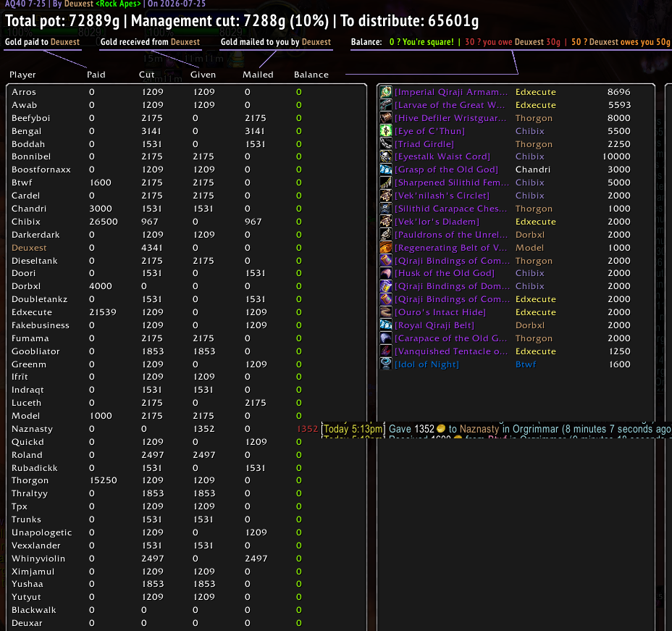Click the Husk of the Old God icon
Viewport: 672px width, 631px height.
(386, 273)
